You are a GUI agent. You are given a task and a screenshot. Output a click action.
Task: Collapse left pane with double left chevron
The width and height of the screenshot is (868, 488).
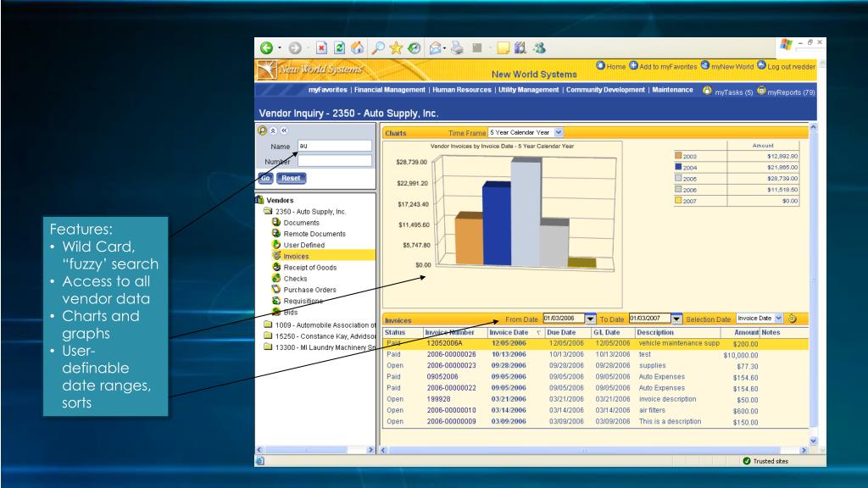[284, 130]
